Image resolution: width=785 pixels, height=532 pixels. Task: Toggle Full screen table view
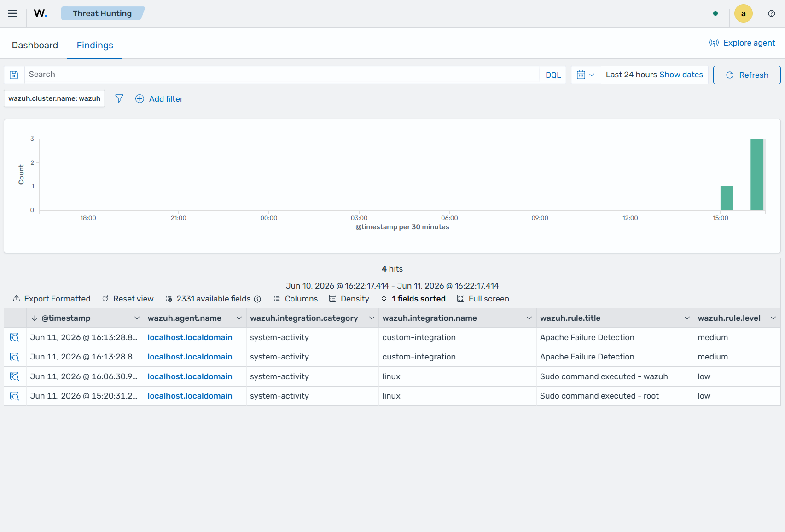[x=483, y=299]
